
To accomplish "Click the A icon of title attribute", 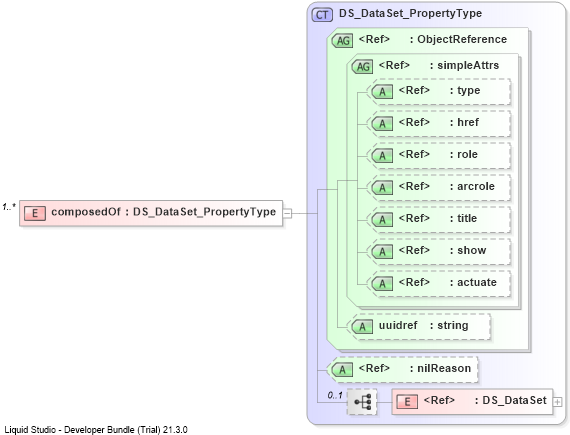I will click(382, 220).
